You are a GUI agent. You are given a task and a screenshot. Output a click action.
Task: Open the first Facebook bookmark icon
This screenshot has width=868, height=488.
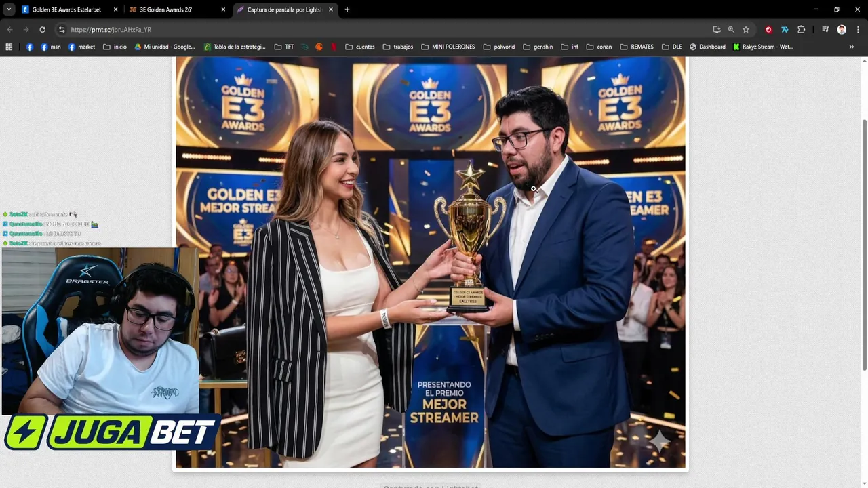pyautogui.click(x=30, y=47)
